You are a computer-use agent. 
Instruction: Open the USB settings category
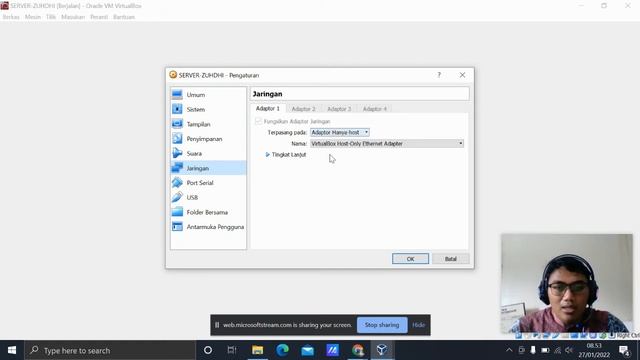(x=208, y=198)
